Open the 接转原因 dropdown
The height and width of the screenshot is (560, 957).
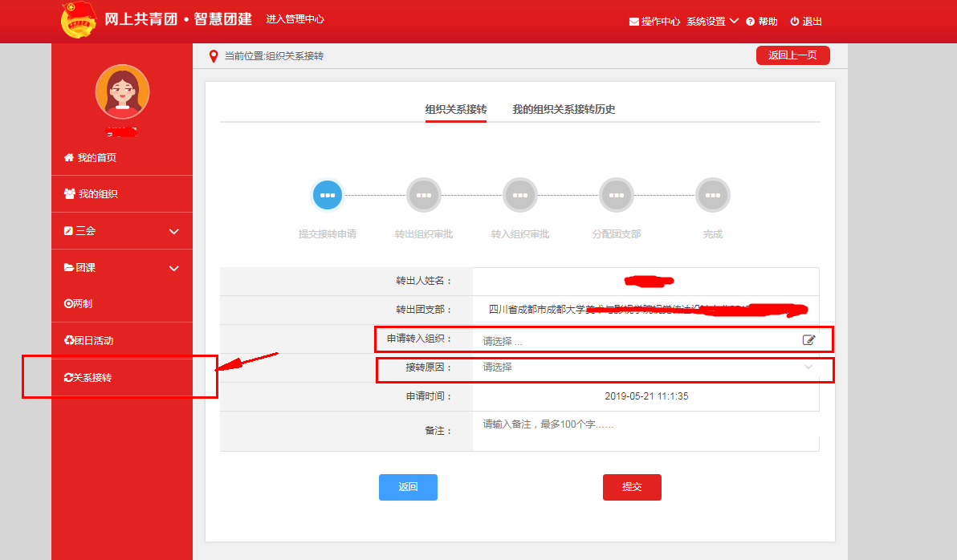tap(645, 367)
